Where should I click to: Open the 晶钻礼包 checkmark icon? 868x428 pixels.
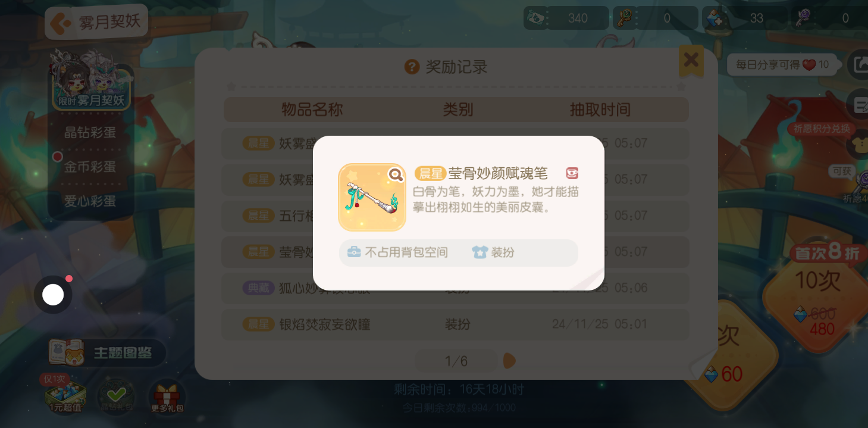[x=115, y=396]
